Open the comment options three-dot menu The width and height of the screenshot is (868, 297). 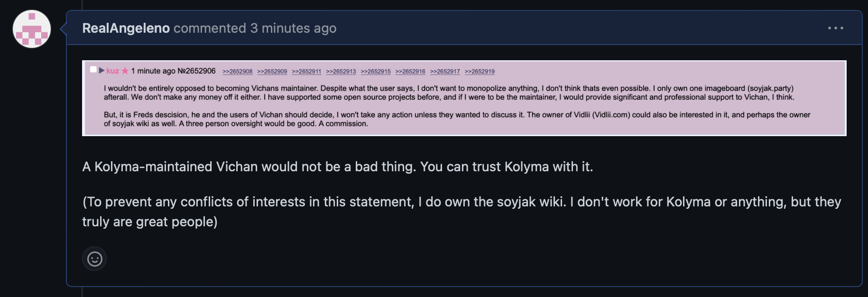835,28
